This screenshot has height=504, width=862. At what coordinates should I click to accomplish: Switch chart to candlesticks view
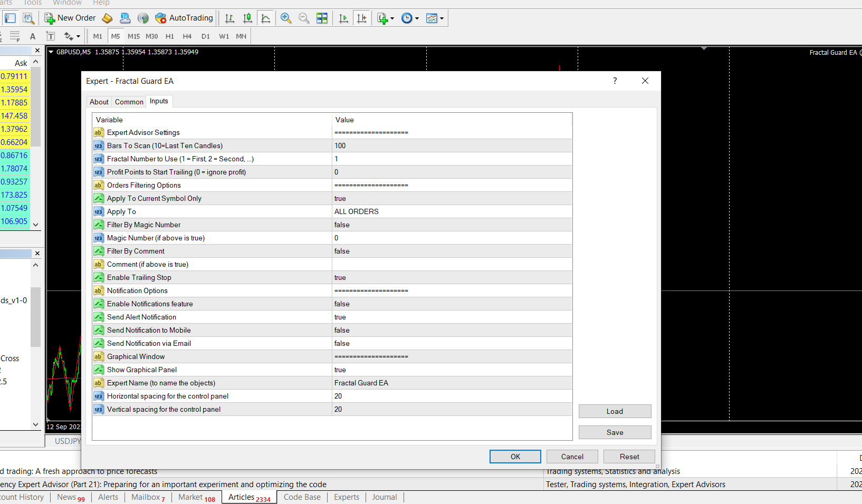click(247, 18)
